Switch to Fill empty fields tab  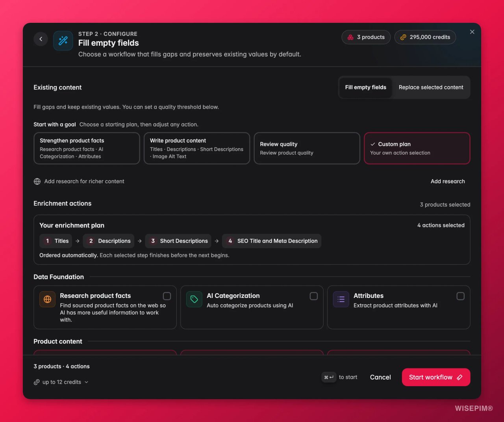pyautogui.click(x=365, y=87)
